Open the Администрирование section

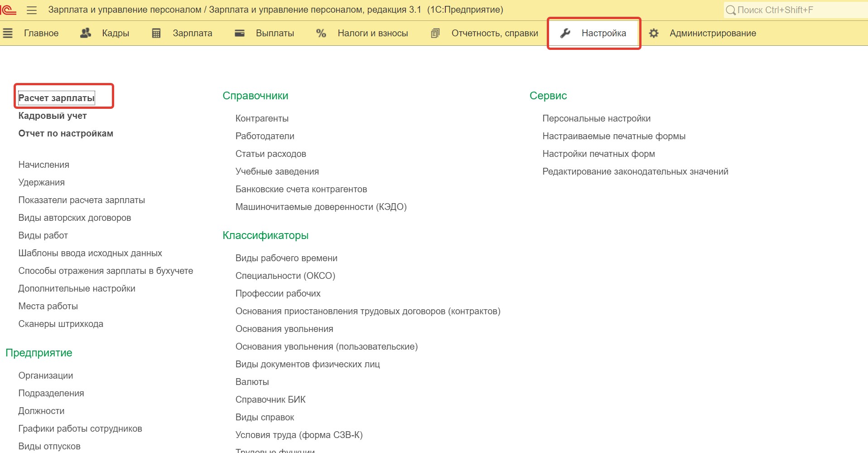pyautogui.click(x=713, y=33)
